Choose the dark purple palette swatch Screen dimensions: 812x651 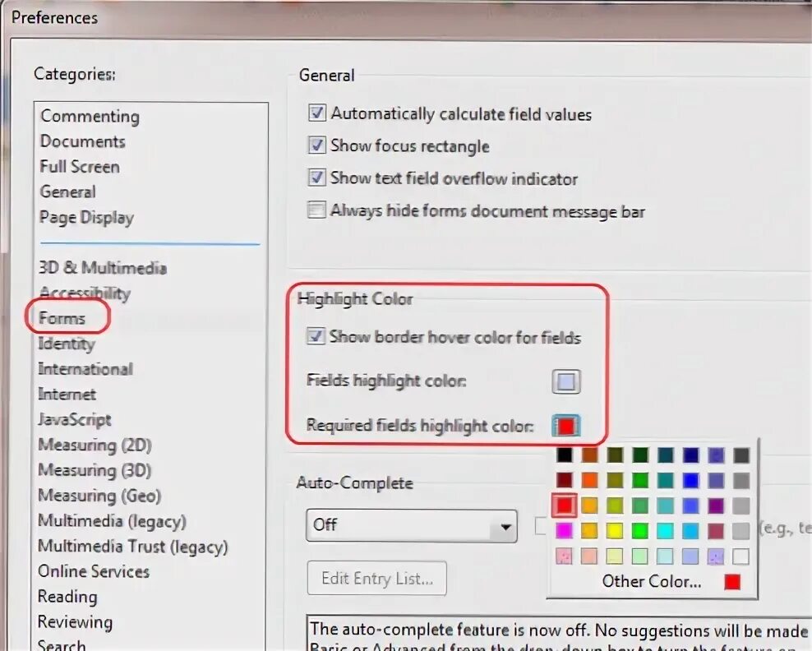click(x=716, y=505)
